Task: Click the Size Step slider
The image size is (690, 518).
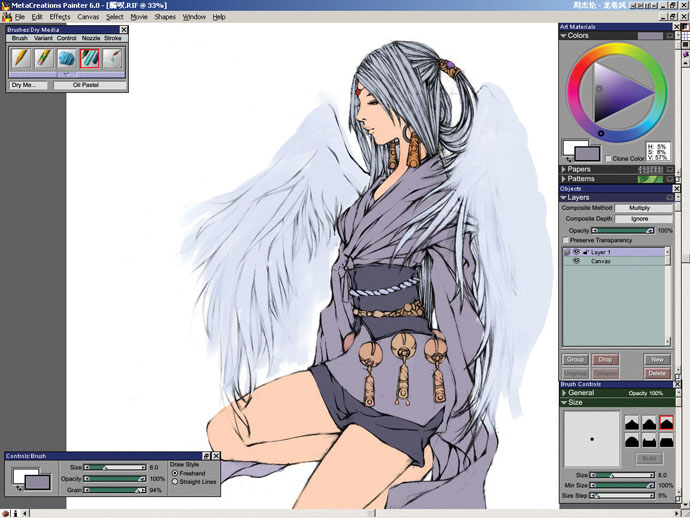Action: [622, 496]
